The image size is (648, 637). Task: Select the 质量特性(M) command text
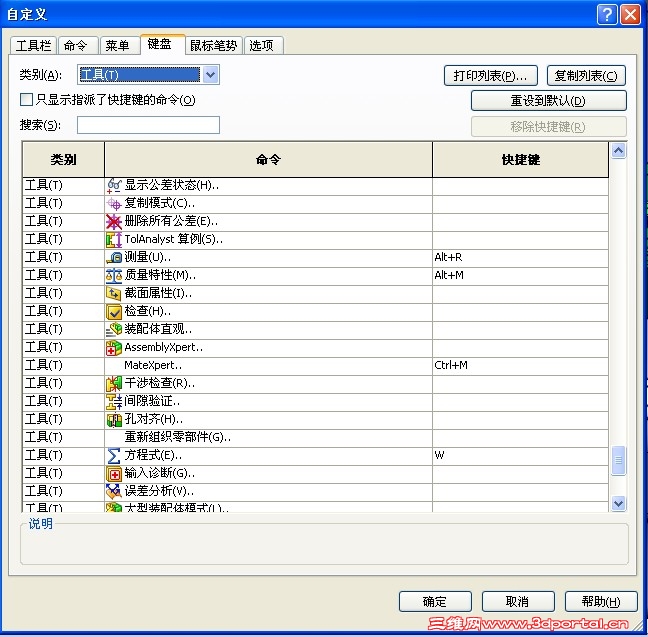(160, 275)
